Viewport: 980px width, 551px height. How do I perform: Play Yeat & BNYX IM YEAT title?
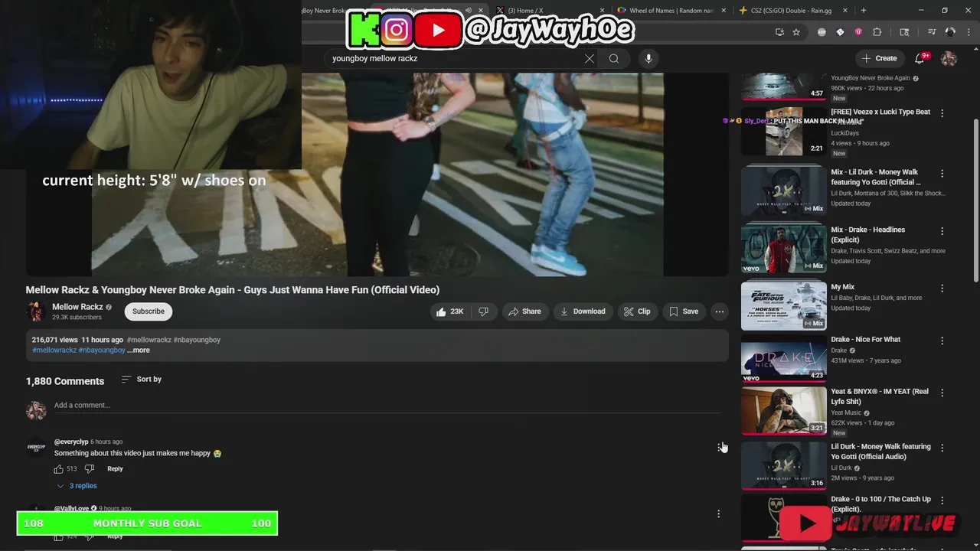880,396
